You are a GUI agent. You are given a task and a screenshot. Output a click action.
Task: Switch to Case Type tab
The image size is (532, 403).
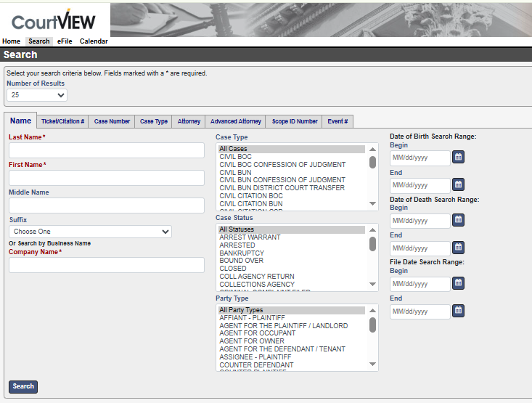click(154, 121)
